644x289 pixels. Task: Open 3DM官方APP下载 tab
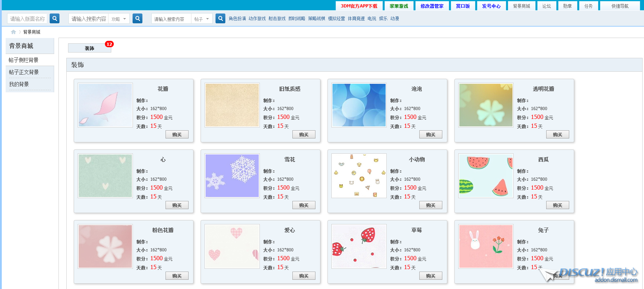click(359, 6)
